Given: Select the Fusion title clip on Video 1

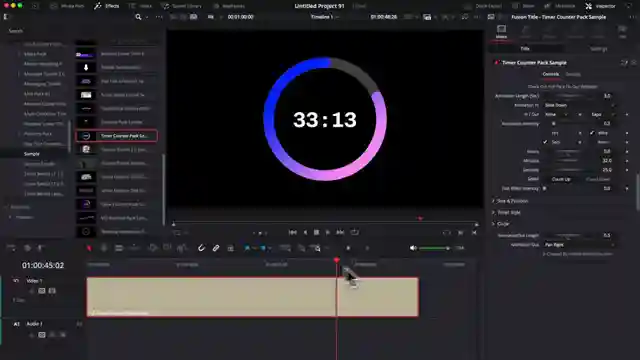Looking at the screenshot, I should [253, 297].
